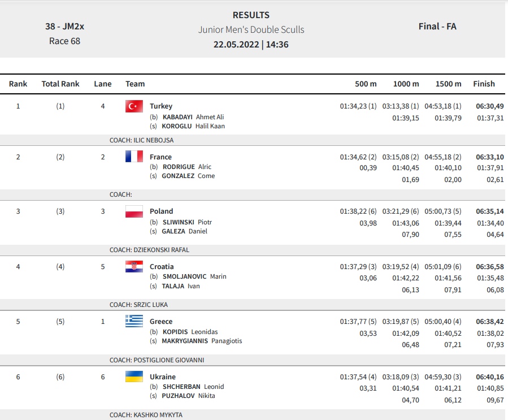
Task: Open the Turkey team name
Action: click(x=161, y=106)
